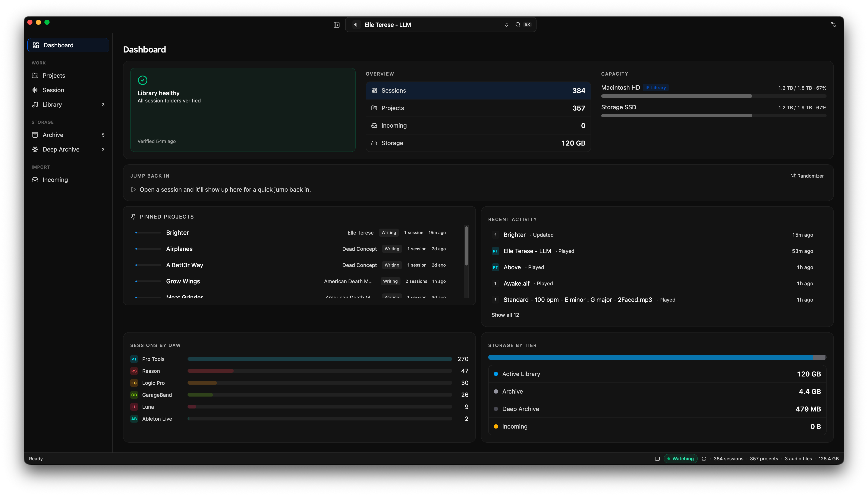
Task: Click the GarageBand GB badge icon
Action: click(134, 395)
